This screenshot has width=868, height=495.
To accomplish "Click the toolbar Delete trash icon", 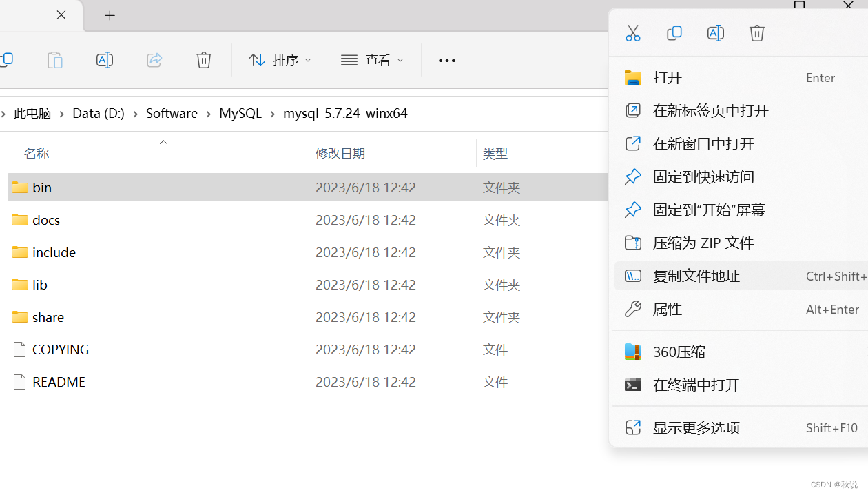I will (203, 60).
